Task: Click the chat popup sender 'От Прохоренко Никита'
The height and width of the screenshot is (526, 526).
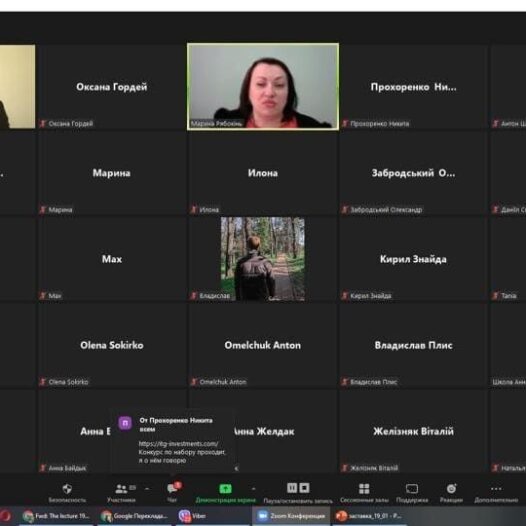Action: point(176,420)
